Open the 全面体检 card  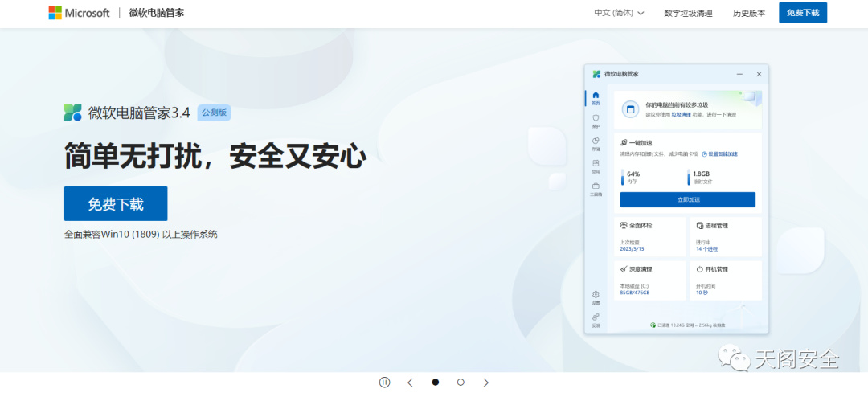[x=650, y=237]
